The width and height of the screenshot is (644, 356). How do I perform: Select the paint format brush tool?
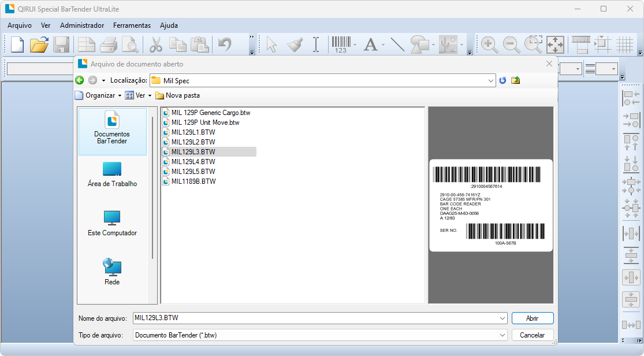tap(295, 44)
